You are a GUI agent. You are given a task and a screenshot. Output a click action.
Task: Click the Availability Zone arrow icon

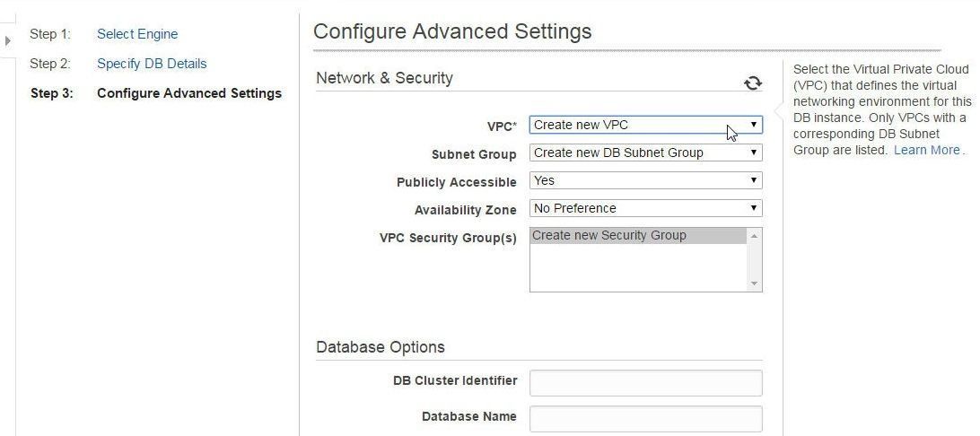pos(754,208)
